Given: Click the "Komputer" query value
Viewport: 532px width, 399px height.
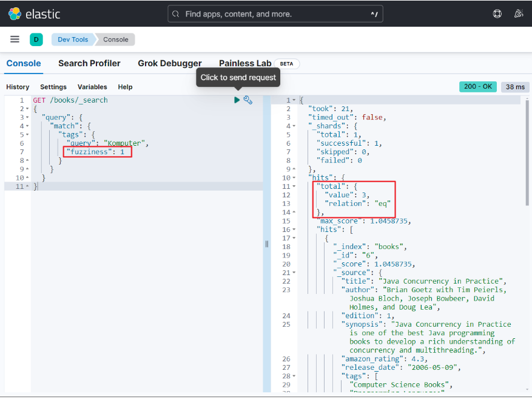Looking at the screenshot, I should (x=124, y=143).
